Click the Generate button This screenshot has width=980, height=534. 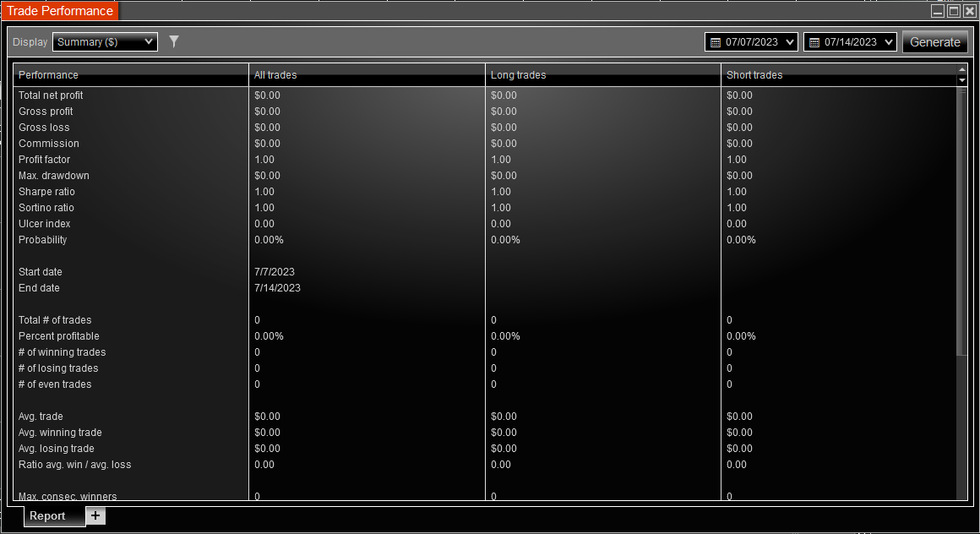click(x=935, y=42)
